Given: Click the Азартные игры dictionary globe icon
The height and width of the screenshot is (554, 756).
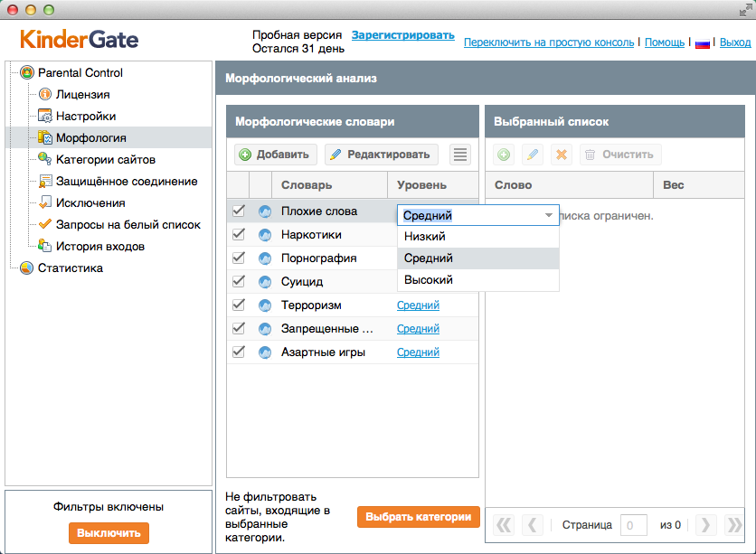Looking at the screenshot, I should [265, 352].
